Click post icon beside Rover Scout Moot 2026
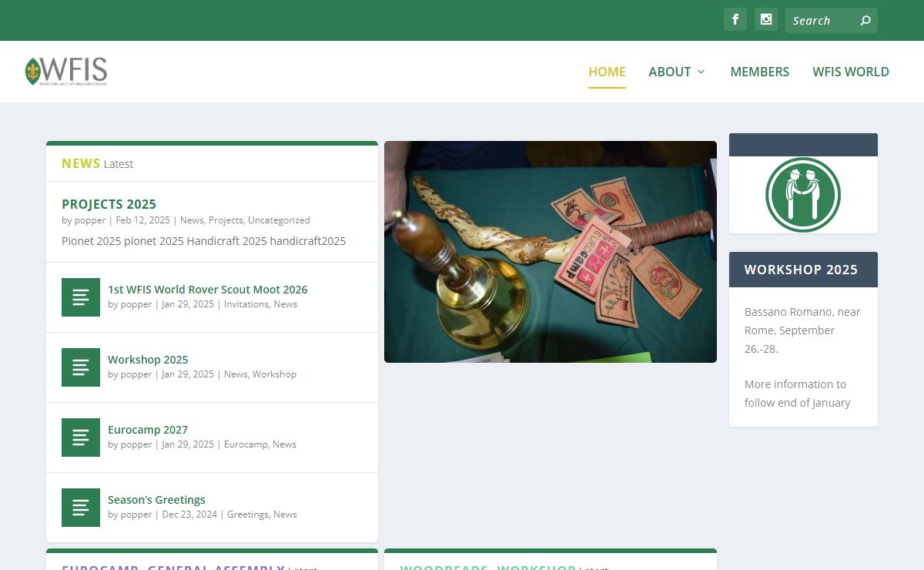 coord(81,297)
